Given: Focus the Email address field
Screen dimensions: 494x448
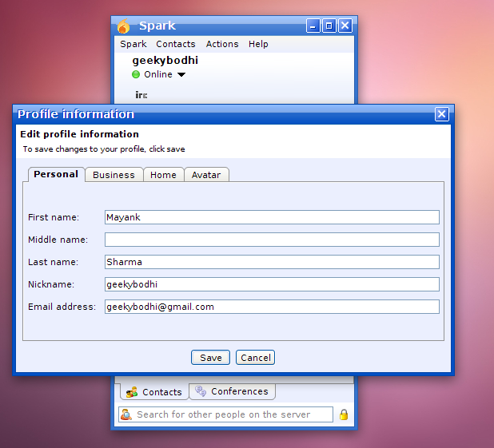Looking at the screenshot, I should pos(272,307).
